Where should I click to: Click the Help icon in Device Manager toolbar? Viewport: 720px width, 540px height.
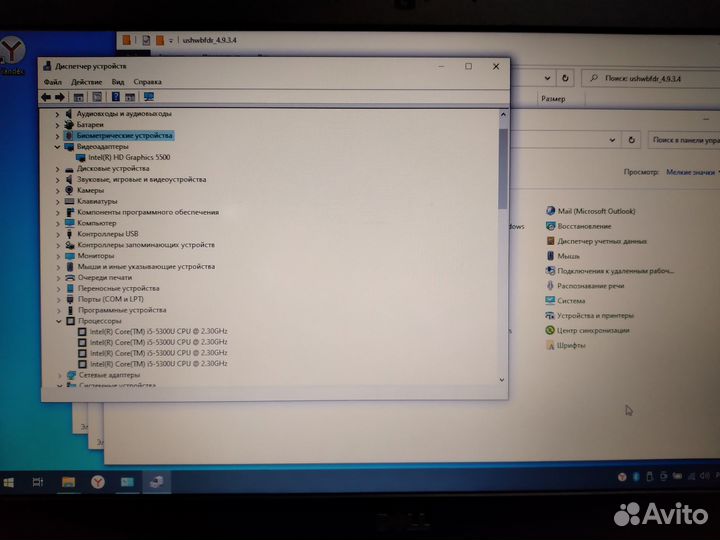116,97
